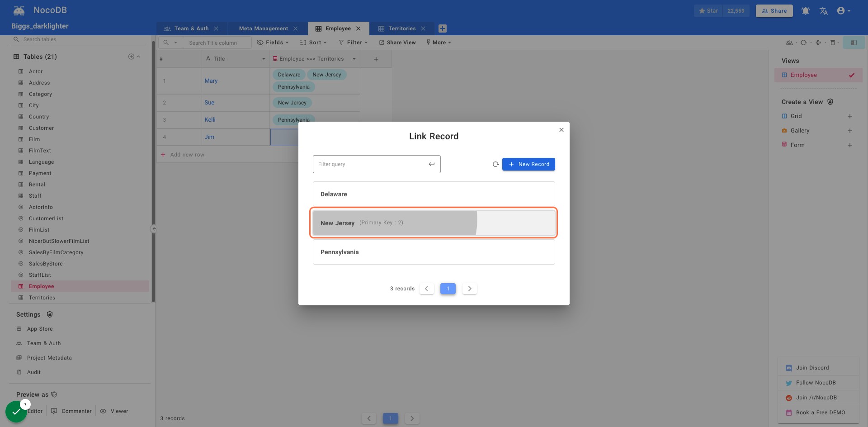Collapse the Tables list chevron
Viewport: 868px width, 427px height.
(138, 57)
